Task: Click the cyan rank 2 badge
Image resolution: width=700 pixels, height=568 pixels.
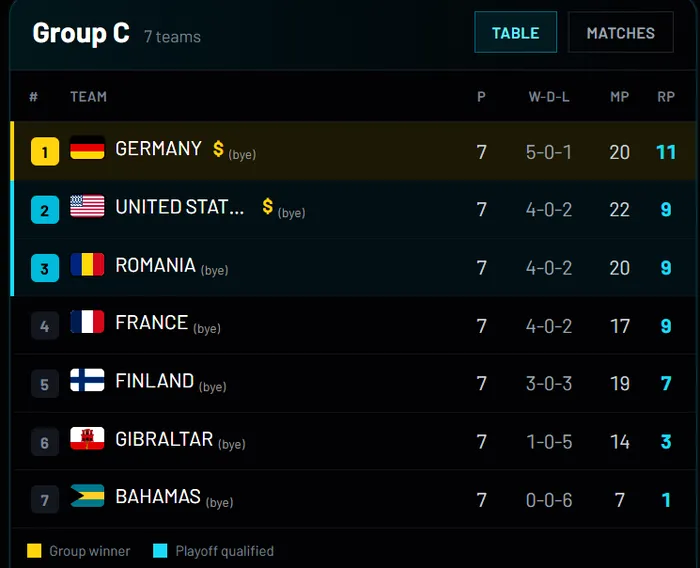Action: point(45,210)
